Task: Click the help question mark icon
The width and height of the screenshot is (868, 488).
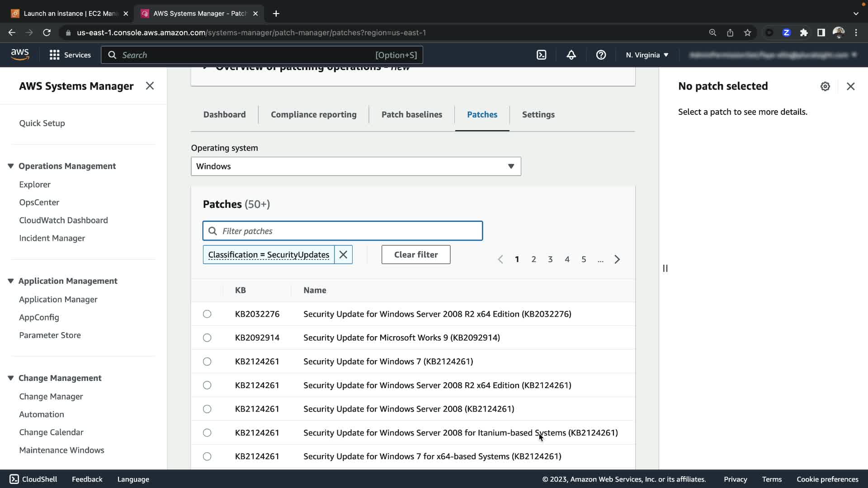Action: (601, 55)
